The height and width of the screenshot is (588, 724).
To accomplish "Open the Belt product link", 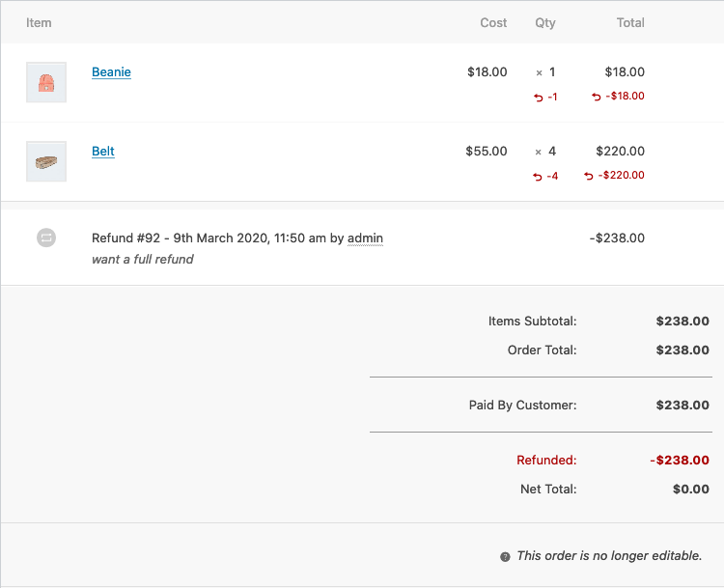I will click(103, 152).
